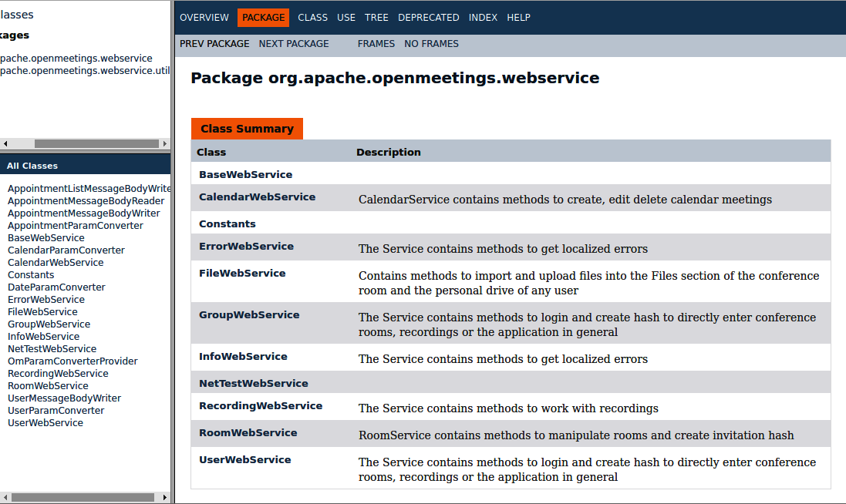This screenshot has height=504, width=846.
Task: Open NetTestWebService in All Classes list
Action: (x=52, y=349)
